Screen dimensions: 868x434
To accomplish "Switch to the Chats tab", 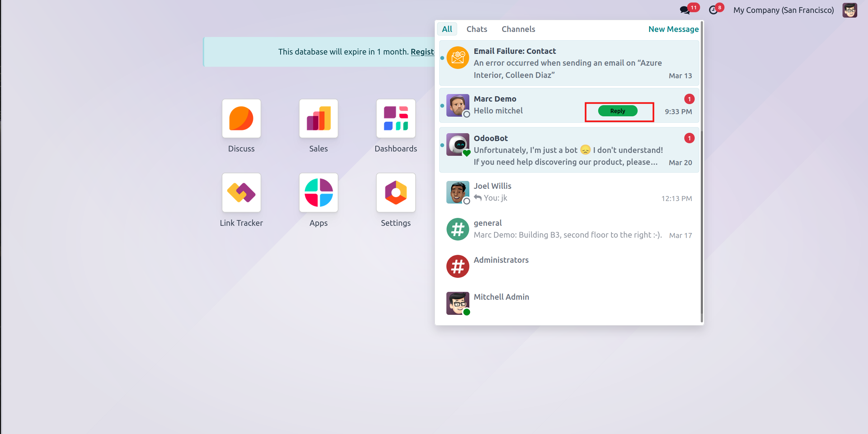I will point(477,29).
